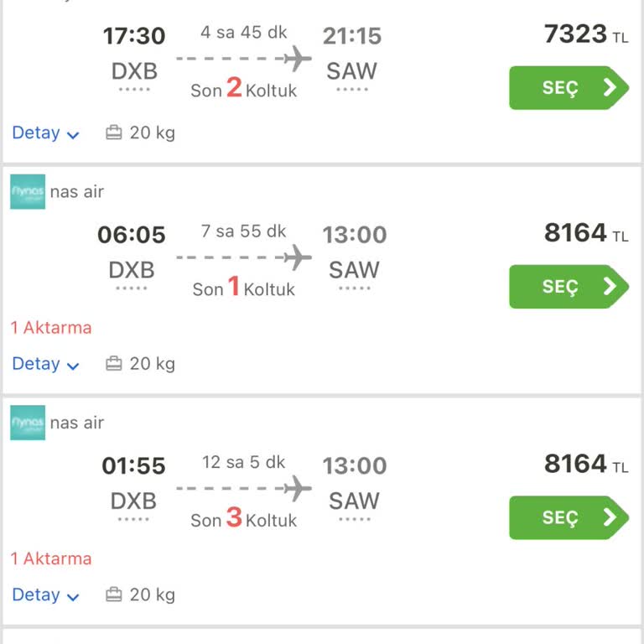The height and width of the screenshot is (644, 644).
Task: Expand Detay for the 17:30 flight
Action: tap(45, 132)
